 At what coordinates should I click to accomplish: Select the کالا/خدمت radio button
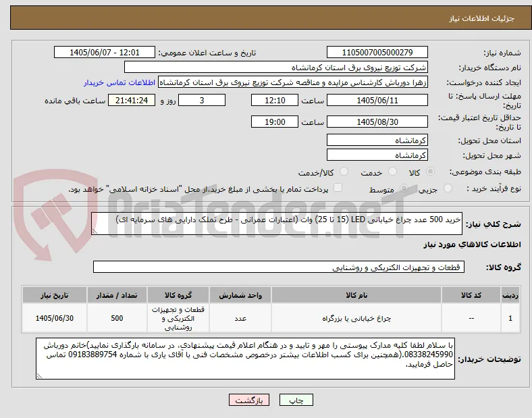tap(344, 172)
